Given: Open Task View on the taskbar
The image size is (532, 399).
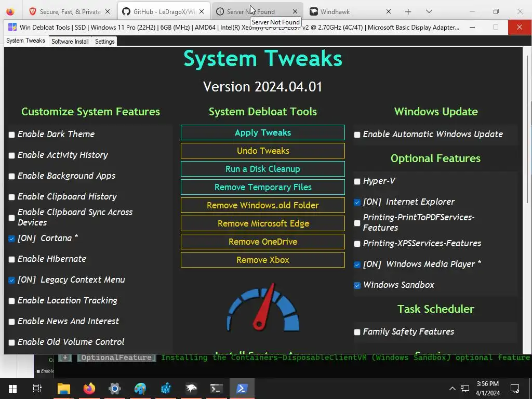Looking at the screenshot, I should click(37, 389).
